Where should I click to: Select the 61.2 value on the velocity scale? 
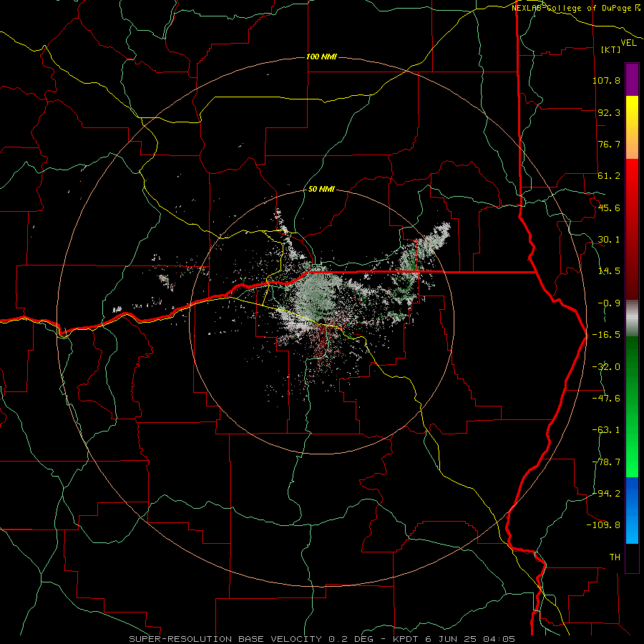(609, 176)
